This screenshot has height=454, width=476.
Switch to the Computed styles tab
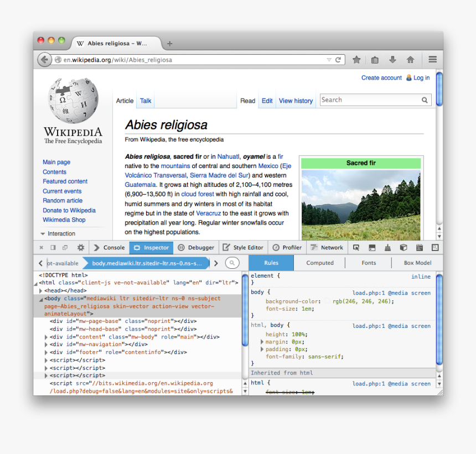tap(320, 263)
